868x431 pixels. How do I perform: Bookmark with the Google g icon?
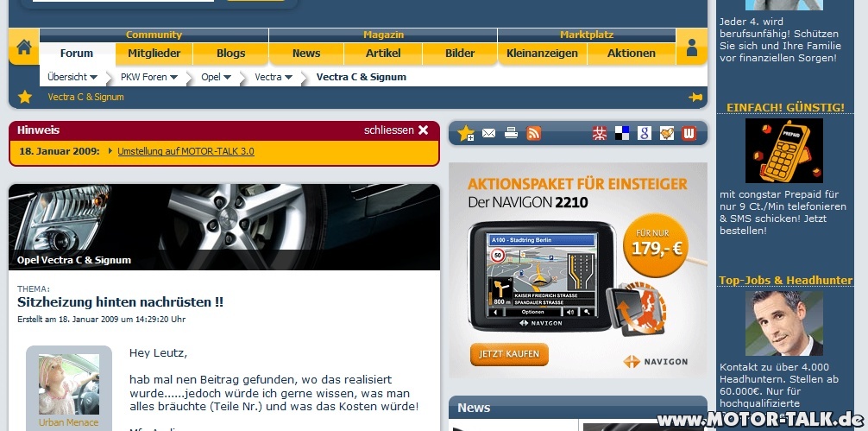[645, 133]
